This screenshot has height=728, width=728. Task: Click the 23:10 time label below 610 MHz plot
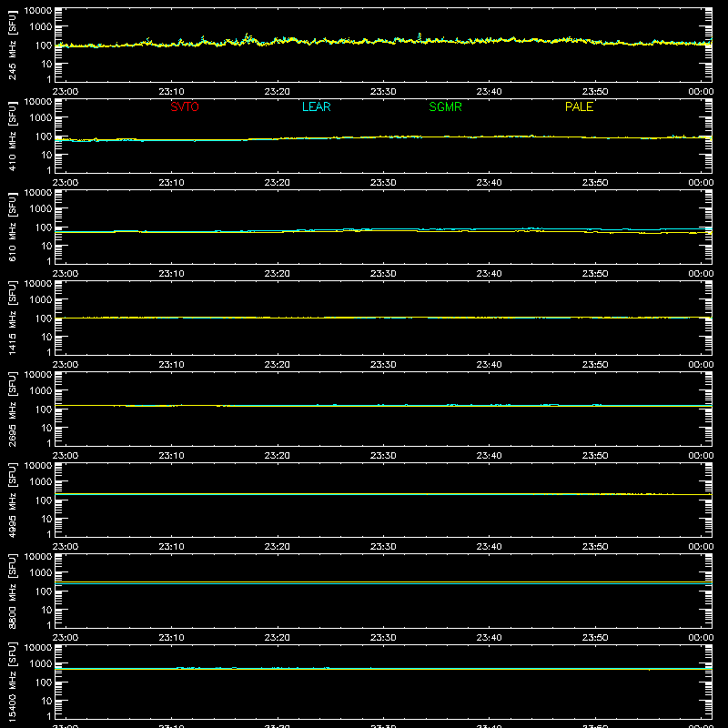(171, 274)
